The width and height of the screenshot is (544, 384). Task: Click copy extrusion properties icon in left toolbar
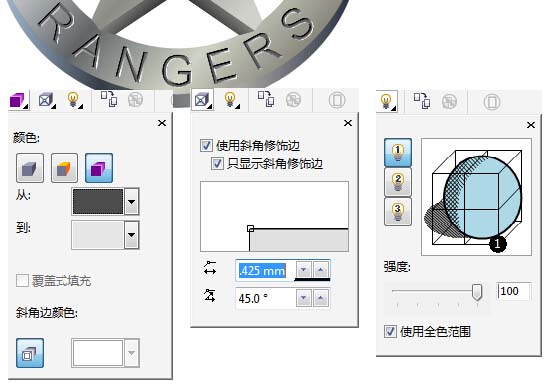pos(109,99)
